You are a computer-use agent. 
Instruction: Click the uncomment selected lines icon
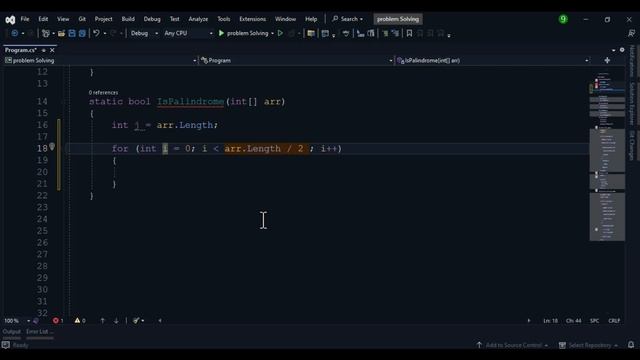pyautogui.click(x=395, y=33)
